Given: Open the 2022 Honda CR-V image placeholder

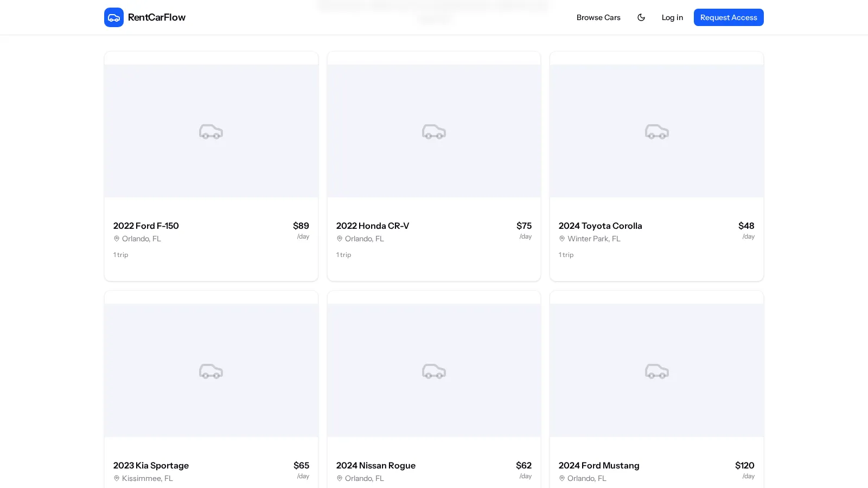Looking at the screenshot, I should pyautogui.click(x=434, y=131).
